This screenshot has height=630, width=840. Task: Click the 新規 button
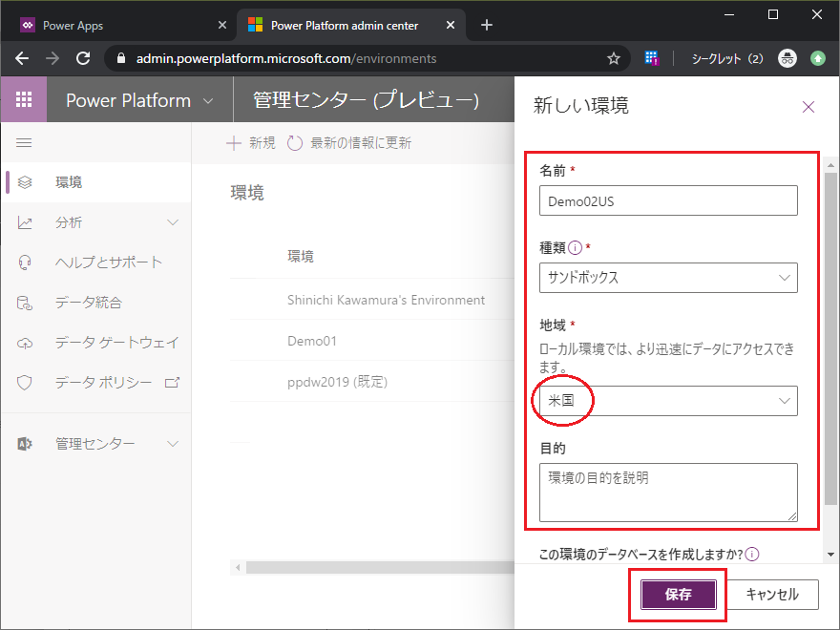tap(251, 143)
